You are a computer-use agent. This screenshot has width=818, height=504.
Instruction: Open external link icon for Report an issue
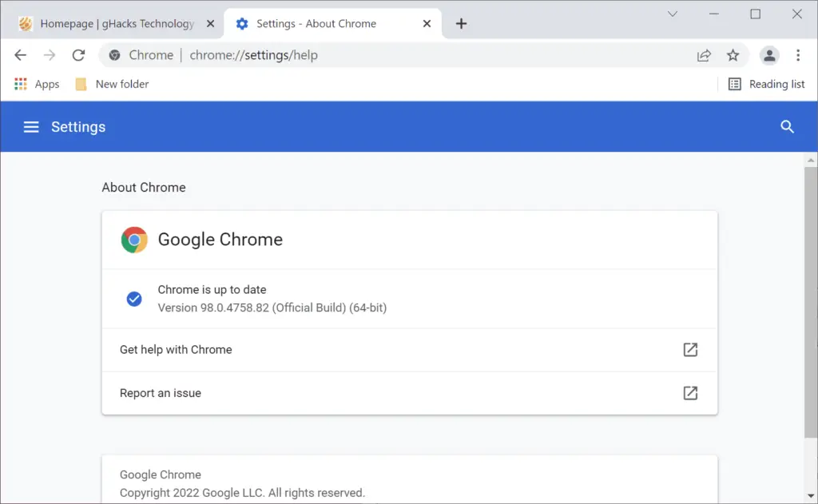690,393
